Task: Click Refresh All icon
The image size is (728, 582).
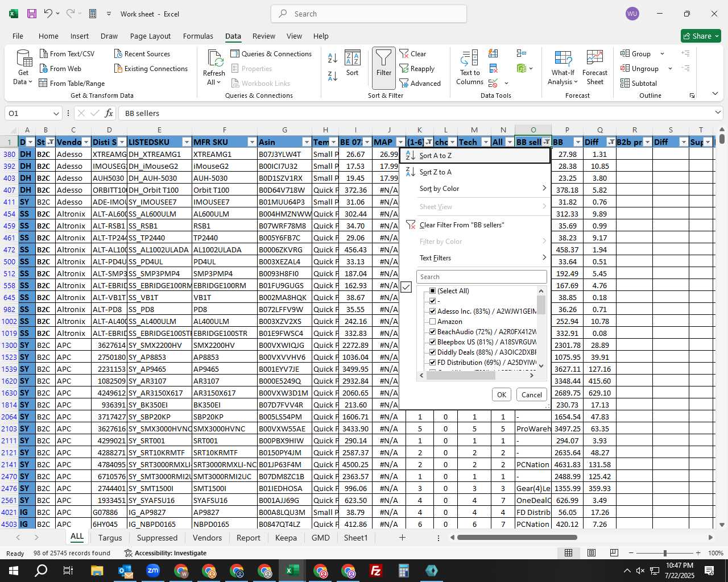Action: click(x=214, y=68)
